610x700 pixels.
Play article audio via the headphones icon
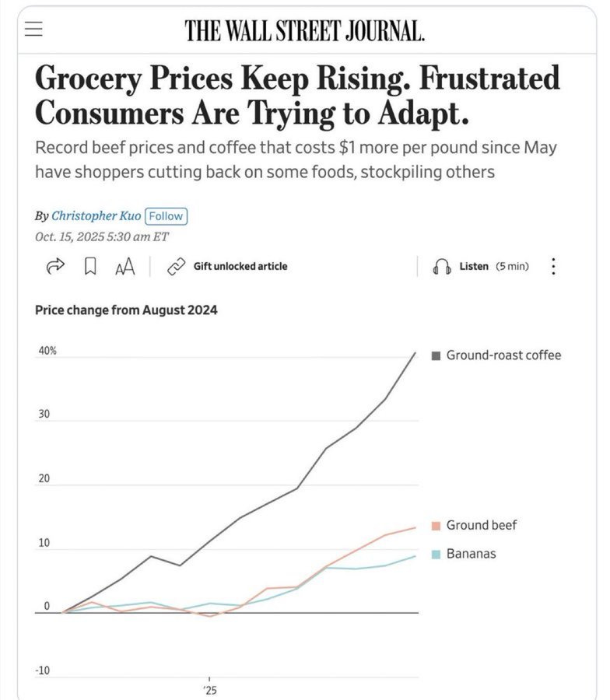tap(440, 266)
